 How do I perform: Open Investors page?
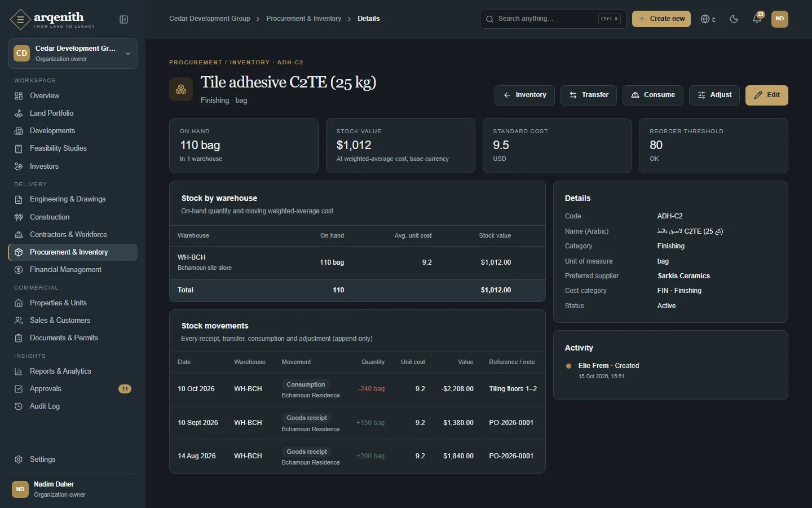[x=73, y=167]
